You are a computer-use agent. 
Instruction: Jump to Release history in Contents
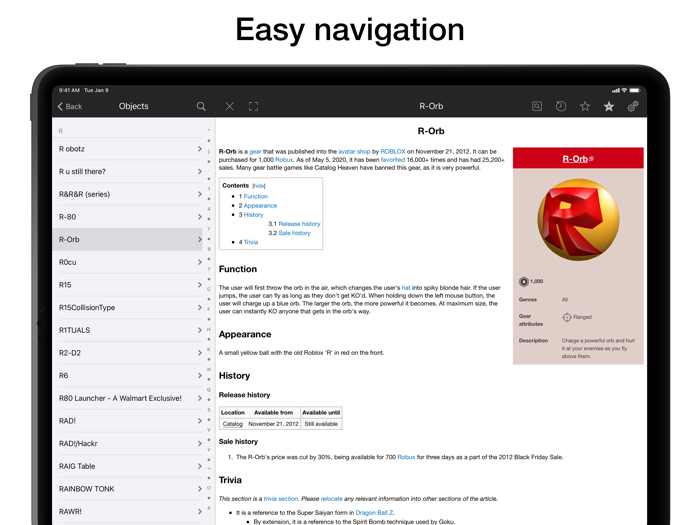(x=300, y=224)
